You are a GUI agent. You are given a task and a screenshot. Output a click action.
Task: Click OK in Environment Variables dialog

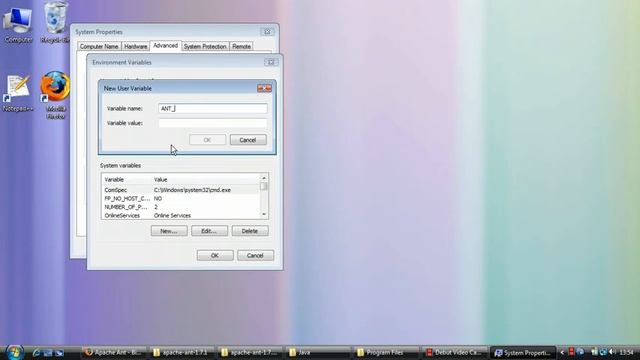tap(215, 256)
